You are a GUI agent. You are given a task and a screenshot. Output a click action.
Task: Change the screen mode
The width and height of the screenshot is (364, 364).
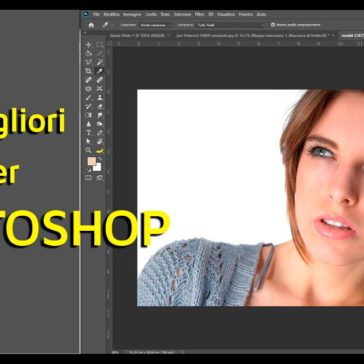coord(100,178)
